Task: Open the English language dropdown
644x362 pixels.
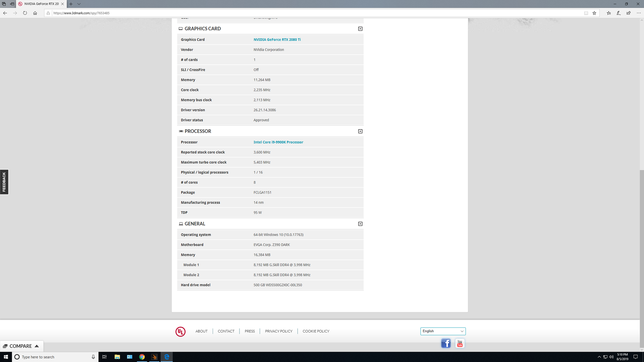Action: tap(443, 331)
